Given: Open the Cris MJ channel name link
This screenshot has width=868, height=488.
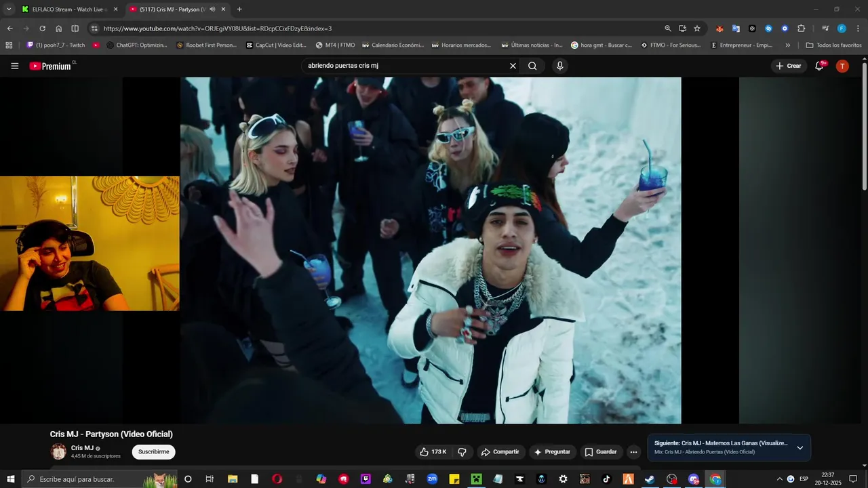Looking at the screenshot, I should point(82,448).
